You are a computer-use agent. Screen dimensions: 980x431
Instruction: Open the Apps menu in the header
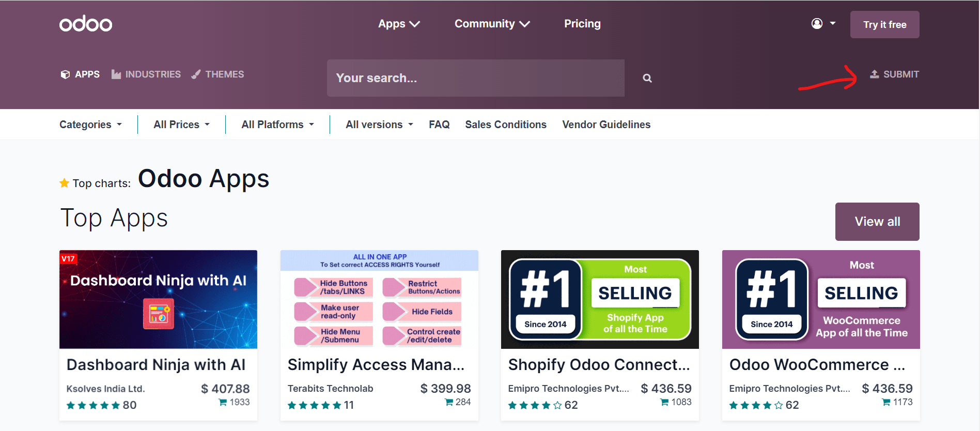[x=399, y=24]
